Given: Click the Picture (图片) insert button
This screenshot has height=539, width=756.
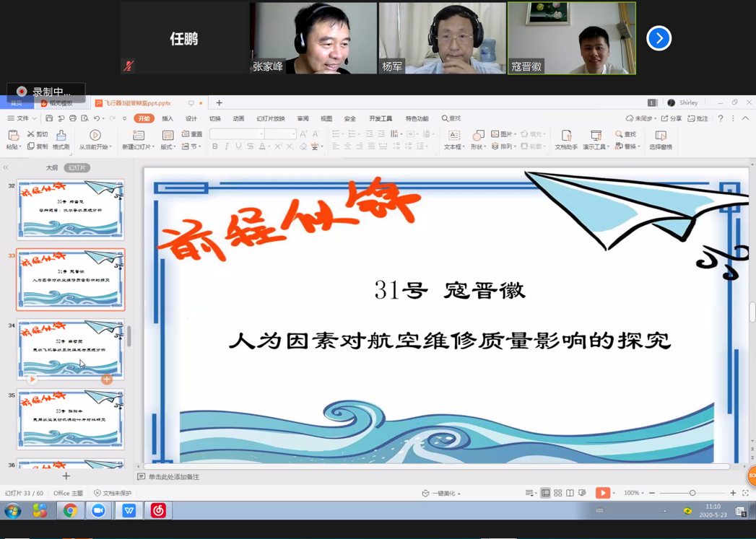Looking at the screenshot, I should 503,134.
